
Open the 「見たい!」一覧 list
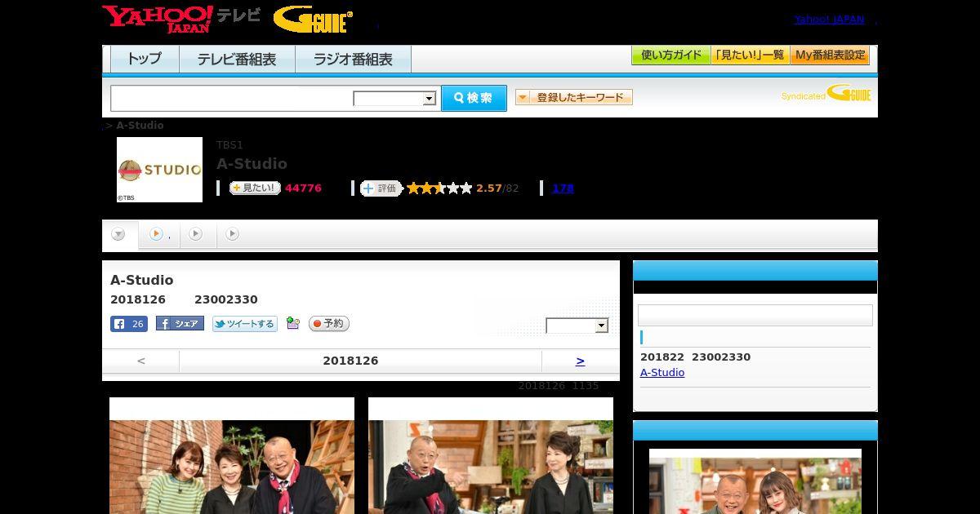(x=751, y=55)
